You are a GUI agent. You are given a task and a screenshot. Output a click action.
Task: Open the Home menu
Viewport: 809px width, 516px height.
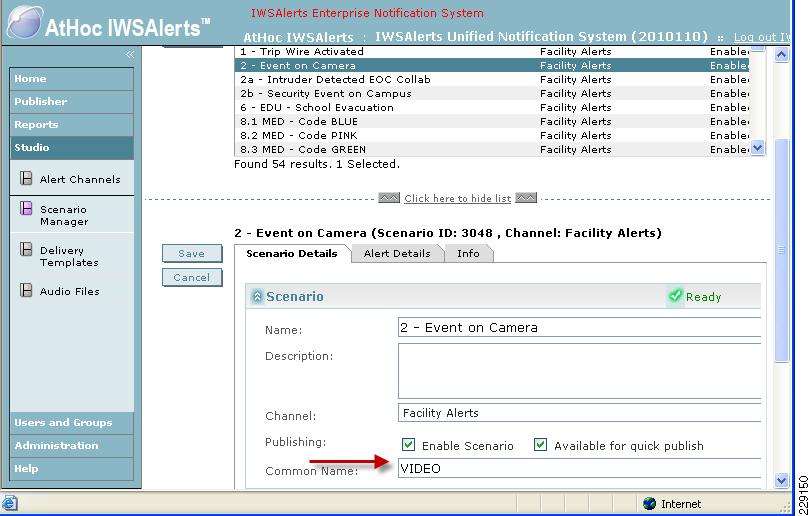(x=72, y=79)
